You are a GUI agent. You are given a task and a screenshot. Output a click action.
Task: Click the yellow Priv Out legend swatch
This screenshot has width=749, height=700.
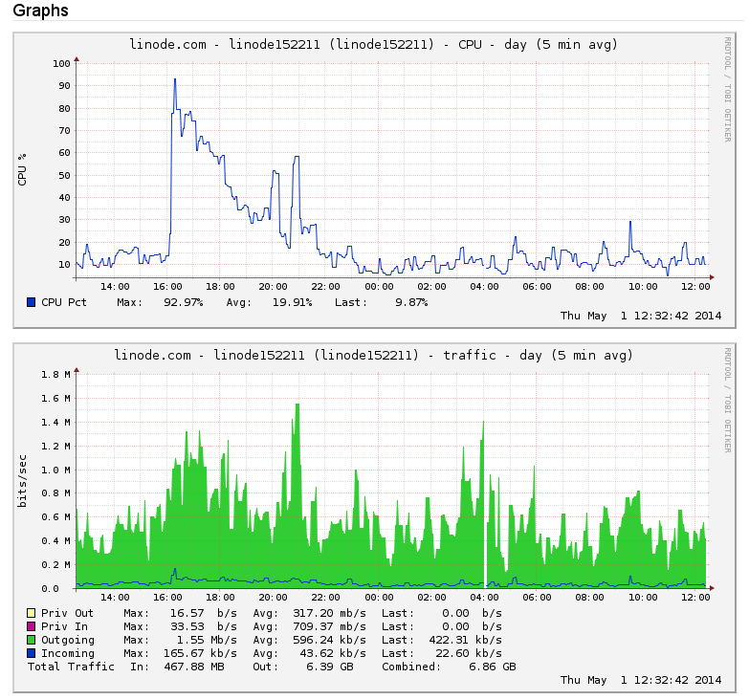[x=31, y=613]
